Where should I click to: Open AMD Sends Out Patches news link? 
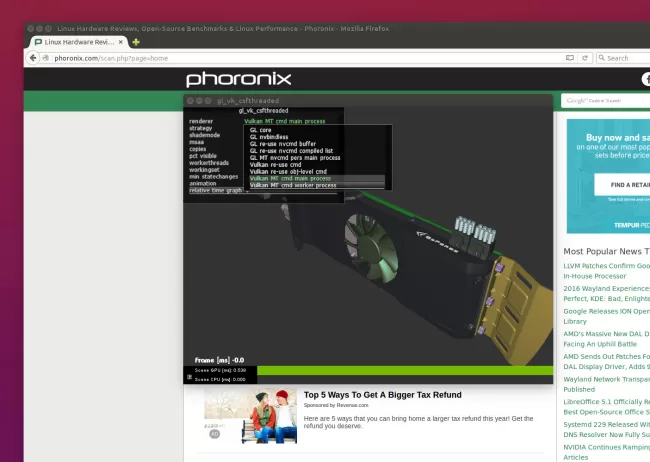coord(606,362)
